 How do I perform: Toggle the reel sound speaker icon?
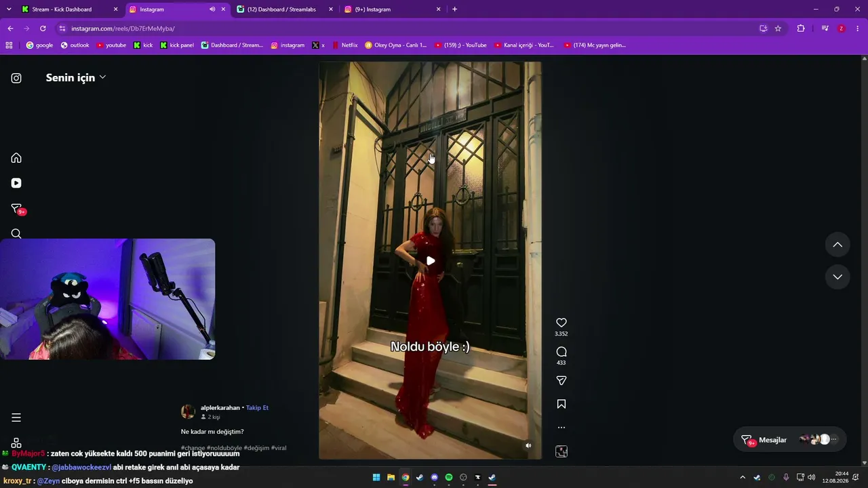528,445
